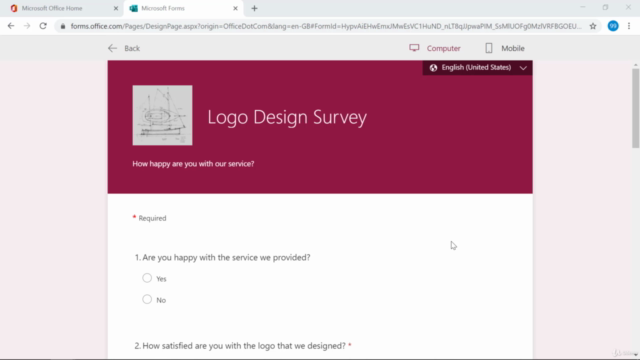
Task: Click the address bar URL
Action: (326, 26)
